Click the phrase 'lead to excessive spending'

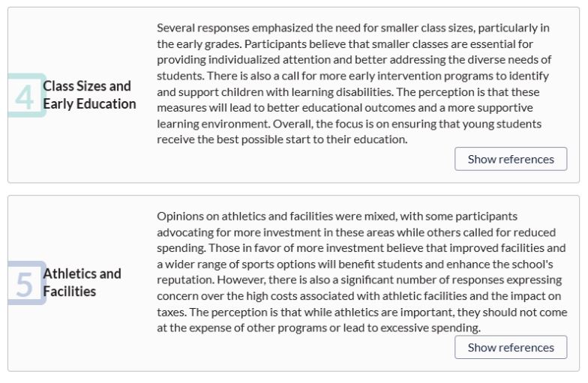pos(411,328)
